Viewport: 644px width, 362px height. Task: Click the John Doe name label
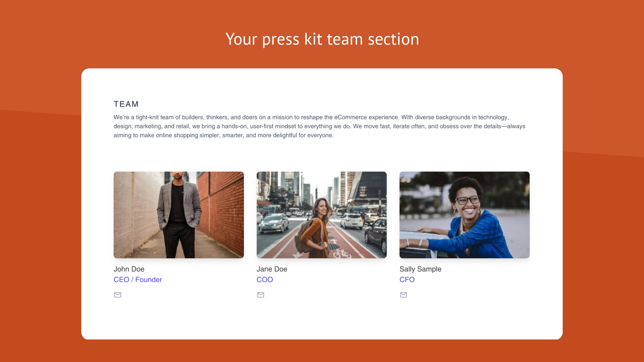point(129,269)
